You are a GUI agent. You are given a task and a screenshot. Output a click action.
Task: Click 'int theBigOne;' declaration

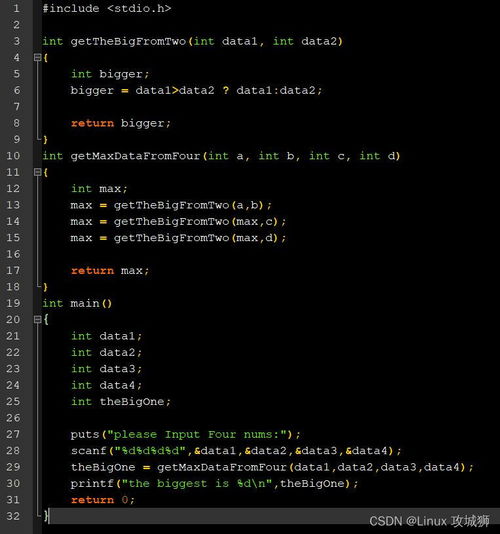point(121,402)
